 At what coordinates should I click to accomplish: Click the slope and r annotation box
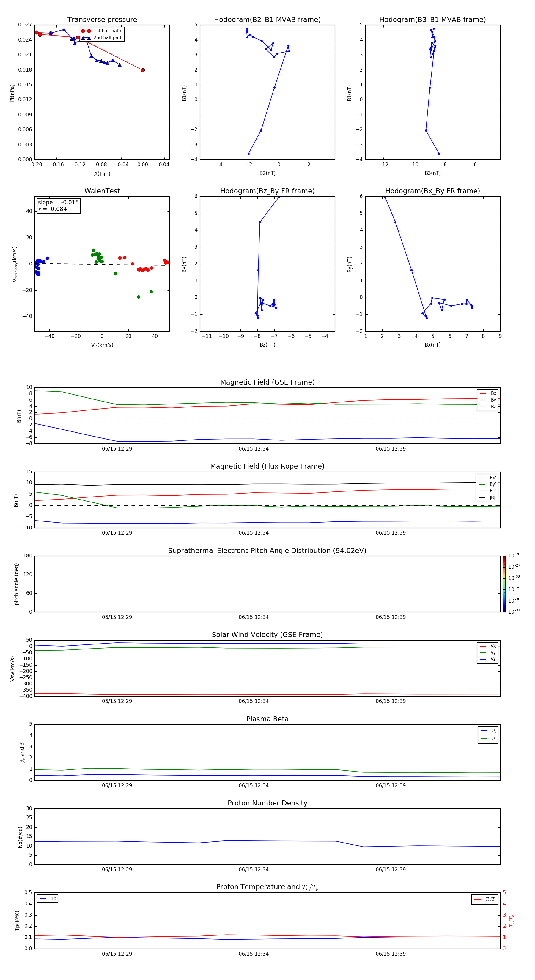click(58, 206)
